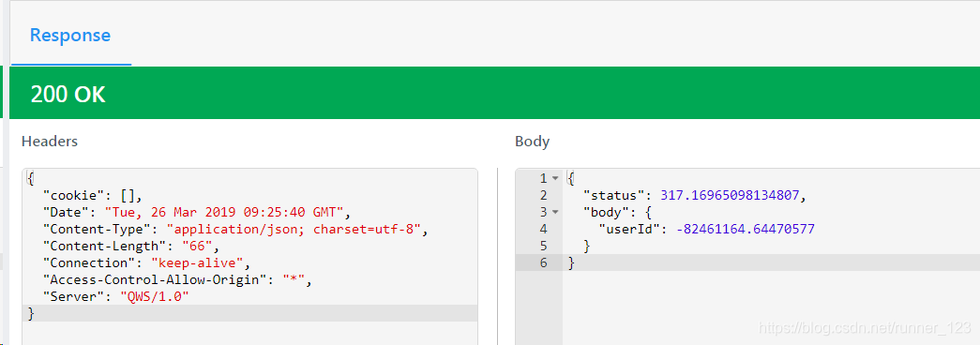Viewport: 980px width, 345px height.
Task: Click line number 4 in the Body gutter
Action: click(x=543, y=230)
